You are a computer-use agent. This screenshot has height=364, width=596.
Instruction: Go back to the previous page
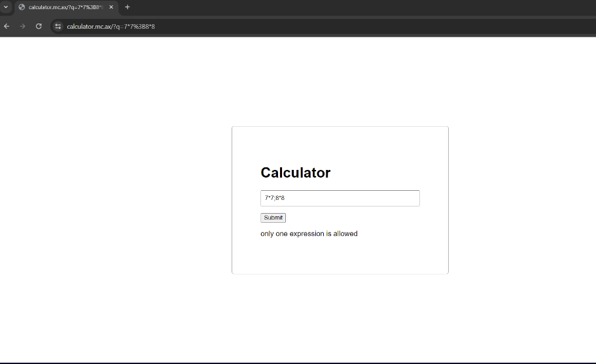pyautogui.click(x=7, y=26)
